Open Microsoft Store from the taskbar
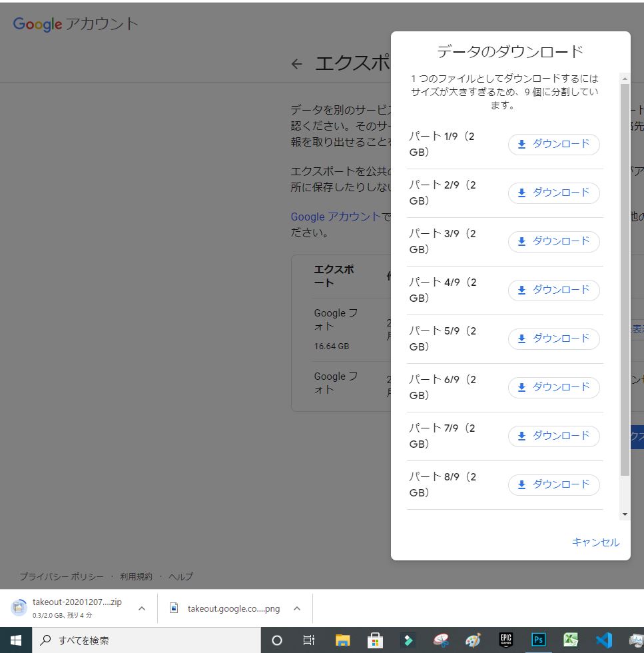 (x=375, y=640)
